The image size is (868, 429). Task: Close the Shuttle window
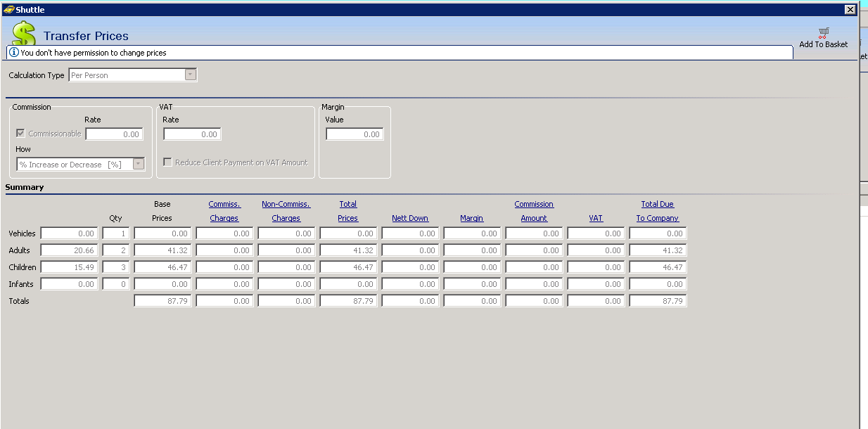point(850,9)
